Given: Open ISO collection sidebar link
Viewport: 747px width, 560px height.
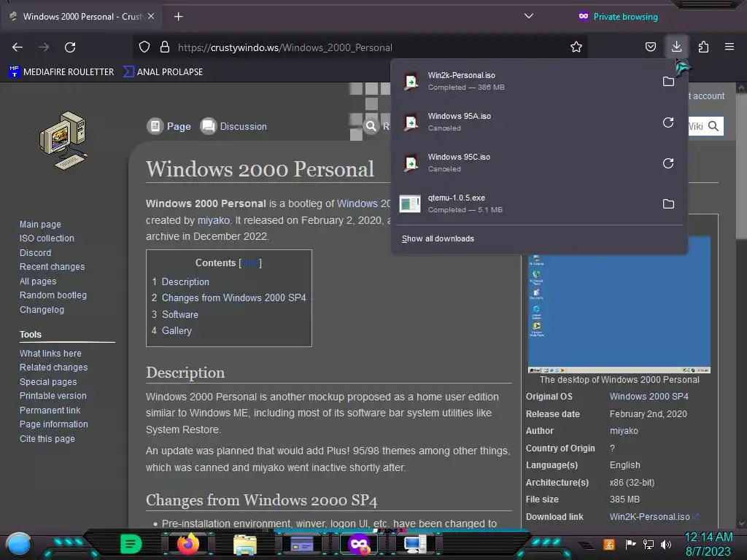Looking at the screenshot, I should [x=47, y=238].
